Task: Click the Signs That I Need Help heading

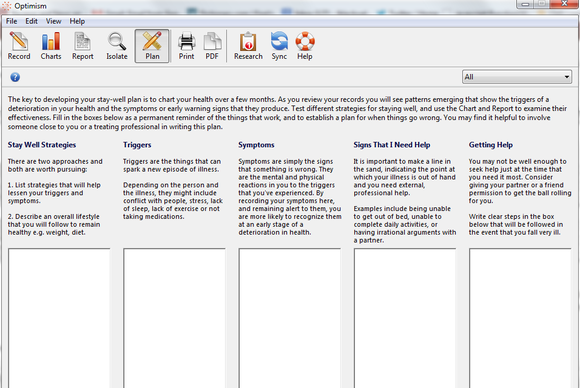Action: (392, 145)
